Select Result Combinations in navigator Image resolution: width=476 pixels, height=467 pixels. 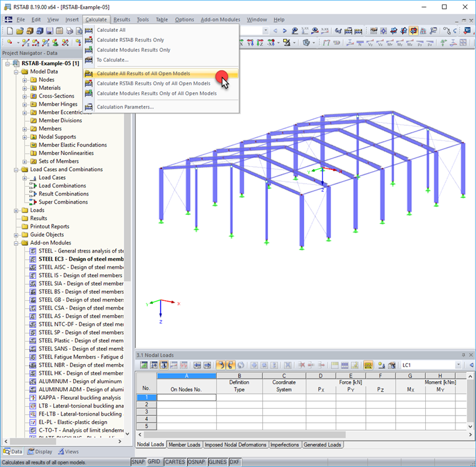tap(63, 194)
